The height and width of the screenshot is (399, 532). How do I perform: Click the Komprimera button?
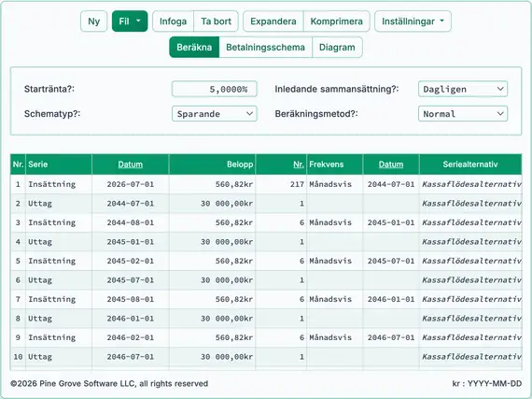coord(336,21)
